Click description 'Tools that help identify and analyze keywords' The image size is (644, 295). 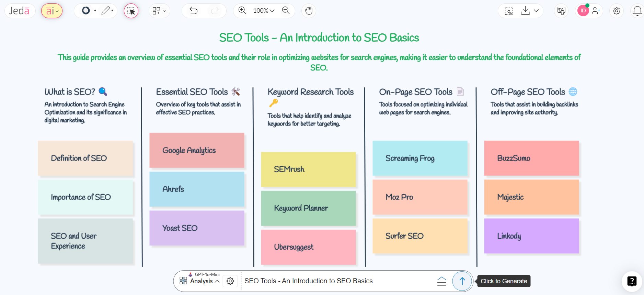click(310, 120)
